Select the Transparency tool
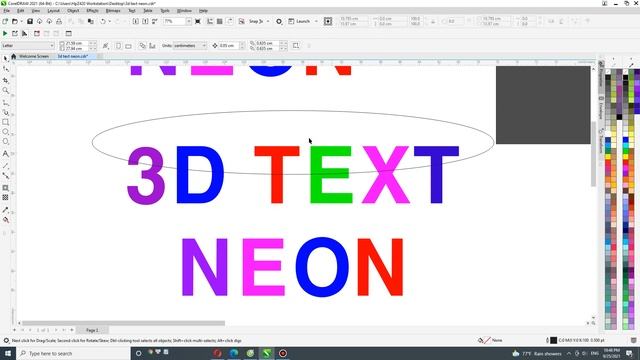Viewport: 640px width, 360px height. [x=6, y=198]
